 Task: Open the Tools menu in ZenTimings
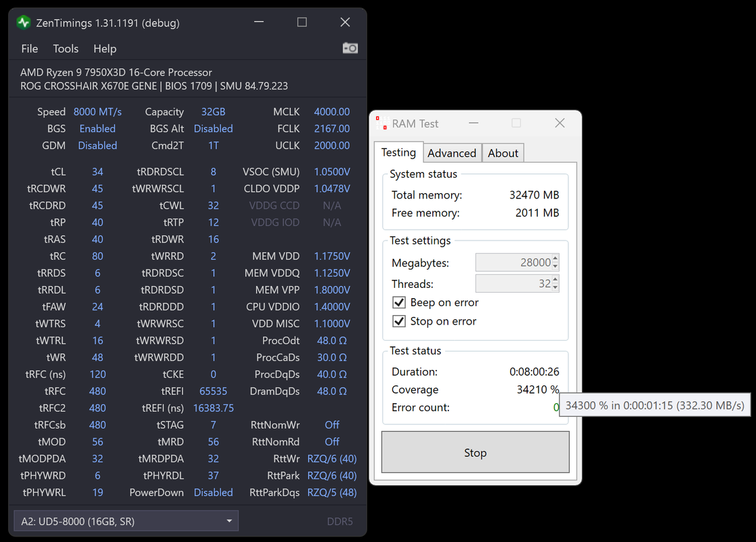click(66, 49)
